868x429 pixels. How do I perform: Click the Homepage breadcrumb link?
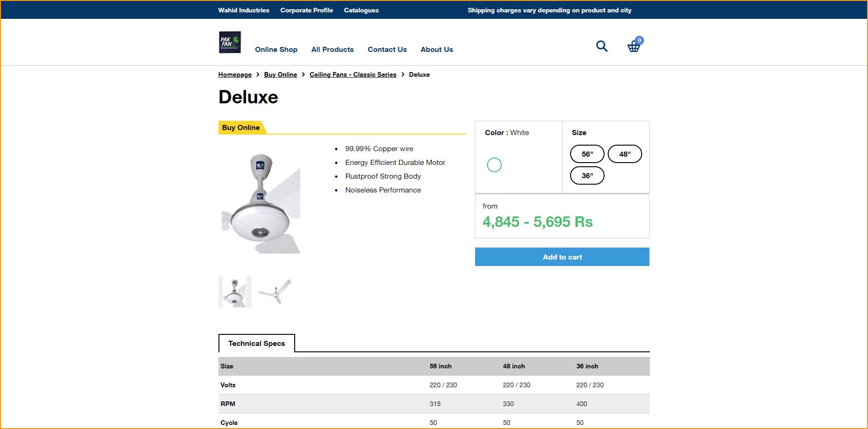coord(235,74)
